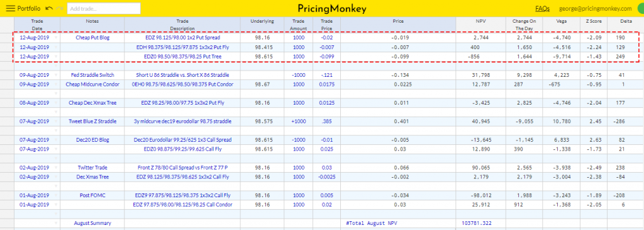Select the Trade Amount column header
The width and height of the screenshot is (644, 230).
pyautogui.click(x=298, y=25)
